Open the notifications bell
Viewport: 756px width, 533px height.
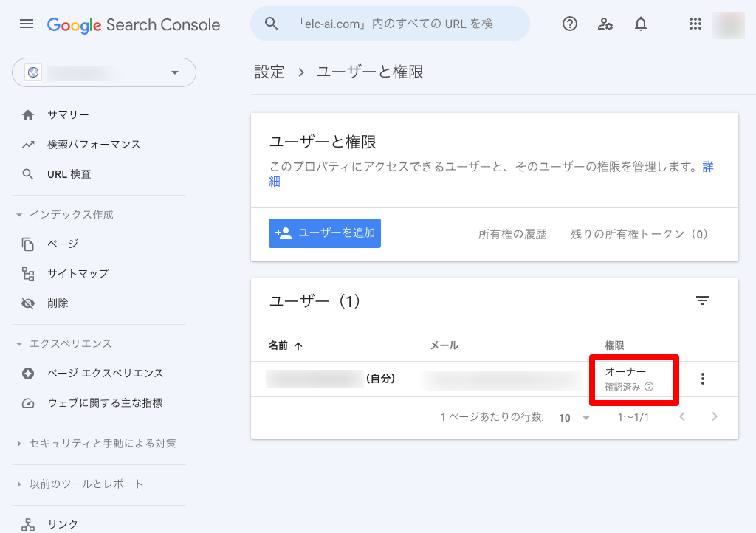coord(641,24)
